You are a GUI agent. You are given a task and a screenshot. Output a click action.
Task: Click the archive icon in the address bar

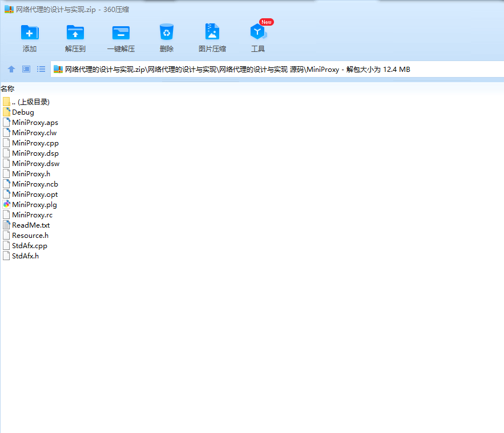58,70
